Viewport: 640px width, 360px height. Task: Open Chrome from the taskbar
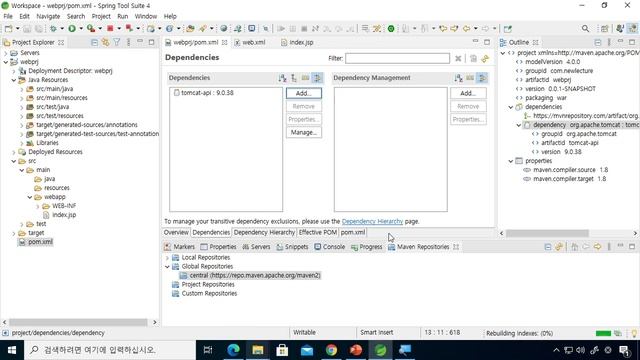tap(331, 350)
